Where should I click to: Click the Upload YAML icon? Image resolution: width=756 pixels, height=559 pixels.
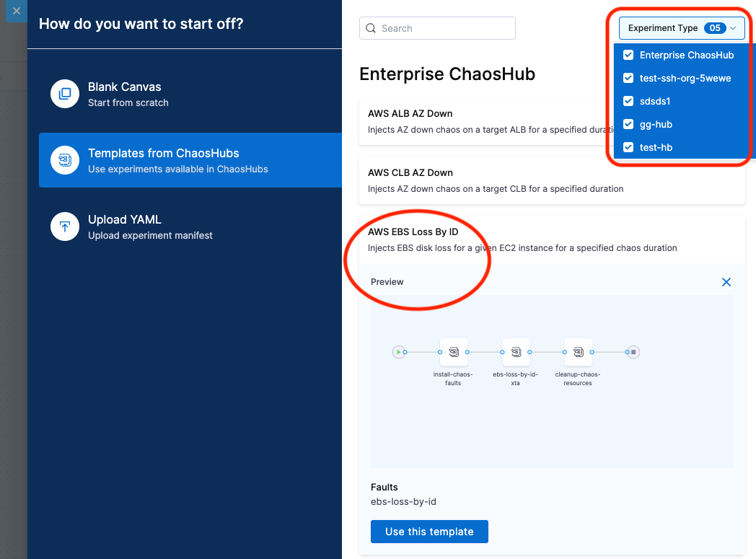pyautogui.click(x=65, y=226)
